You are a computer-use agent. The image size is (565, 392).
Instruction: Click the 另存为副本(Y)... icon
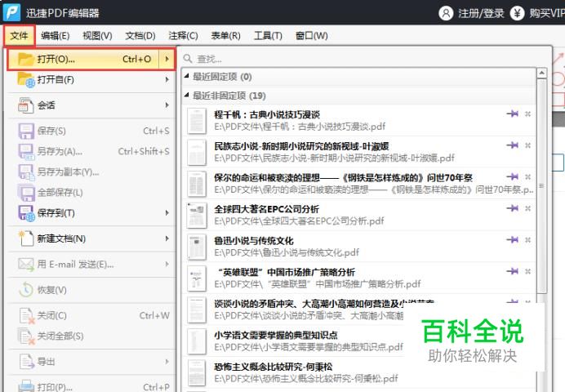(x=26, y=172)
